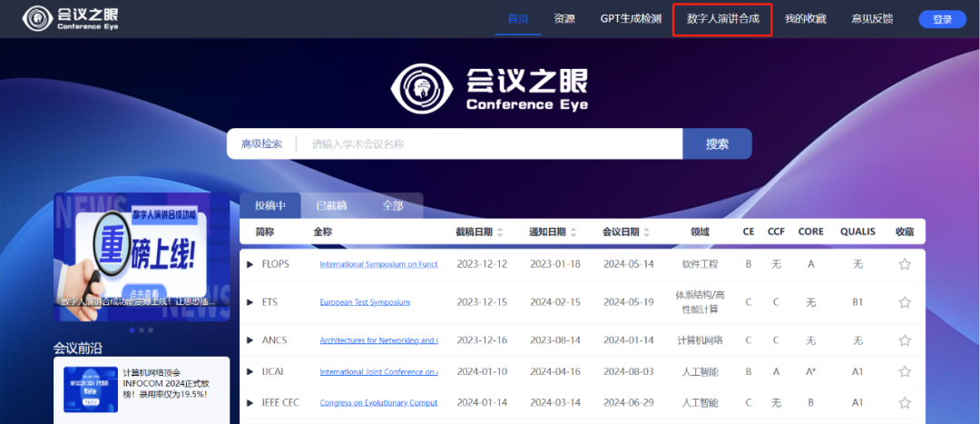Add ANCS to favorites via star
Image resolution: width=980 pixels, height=424 pixels.
tap(904, 340)
